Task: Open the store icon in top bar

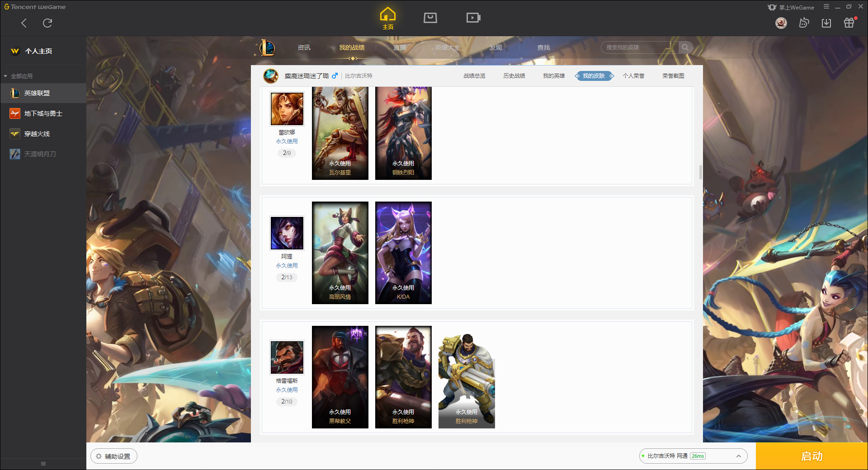Action: click(x=430, y=18)
